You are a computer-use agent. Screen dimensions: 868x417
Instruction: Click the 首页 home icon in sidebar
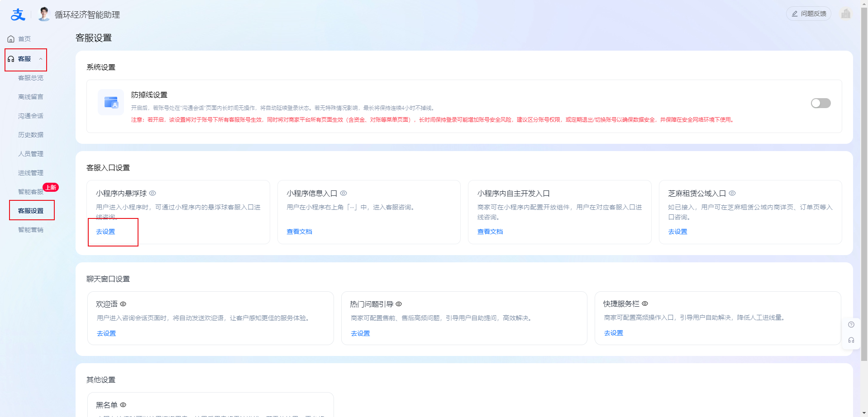11,39
